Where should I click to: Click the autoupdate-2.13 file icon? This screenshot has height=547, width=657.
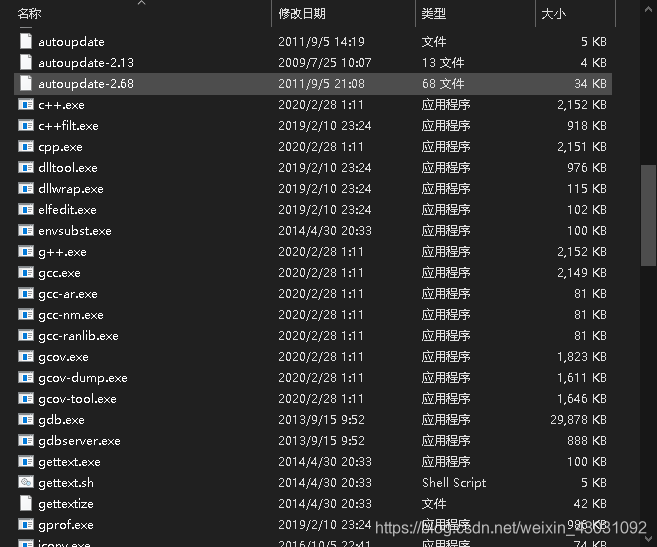(26, 62)
